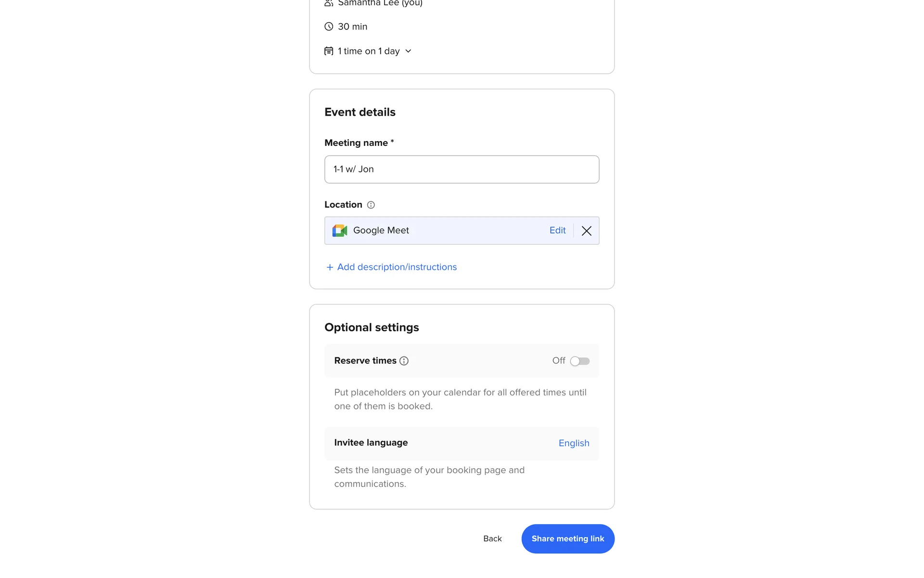The width and height of the screenshot is (924, 578).
Task: Click the plus icon before Add description
Action: pyautogui.click(x=330, y=267)
